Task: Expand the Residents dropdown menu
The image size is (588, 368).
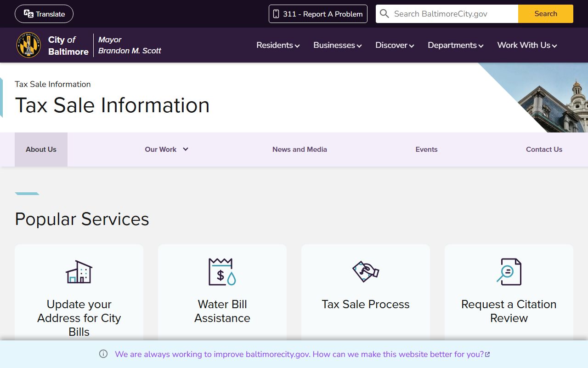Action: (278, 45)
